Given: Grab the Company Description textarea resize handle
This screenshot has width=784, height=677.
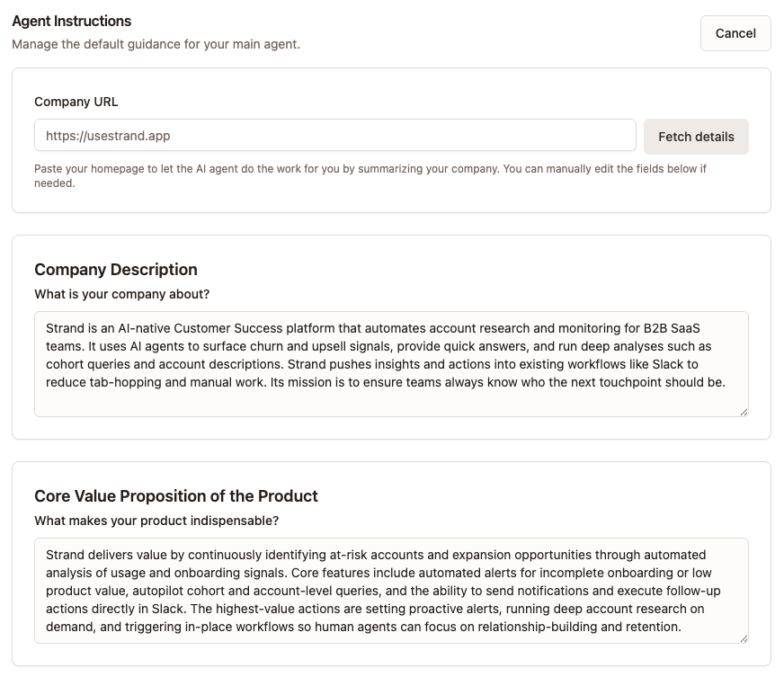Looking at the screenshot, I should [744, 412].
